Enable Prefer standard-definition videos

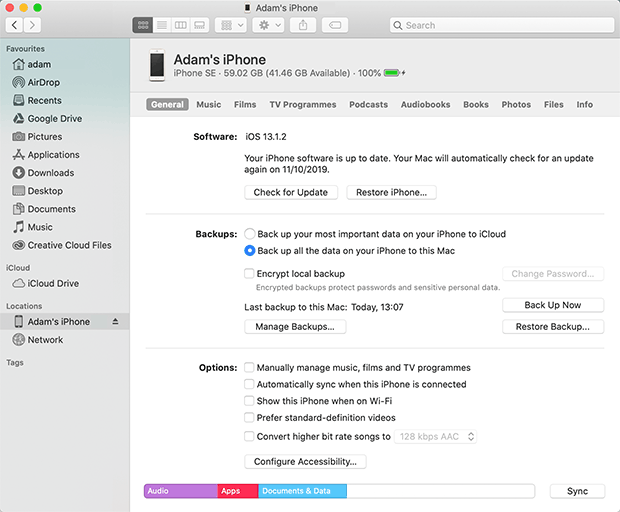pyautogui.click(x=249, y=418)
